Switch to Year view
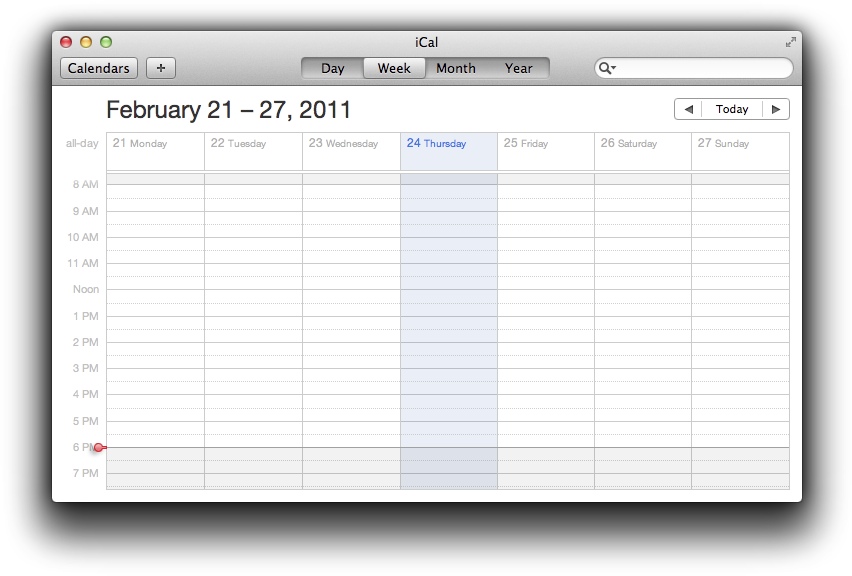This screenshot has height=576, width=852. tap(518, 68)
